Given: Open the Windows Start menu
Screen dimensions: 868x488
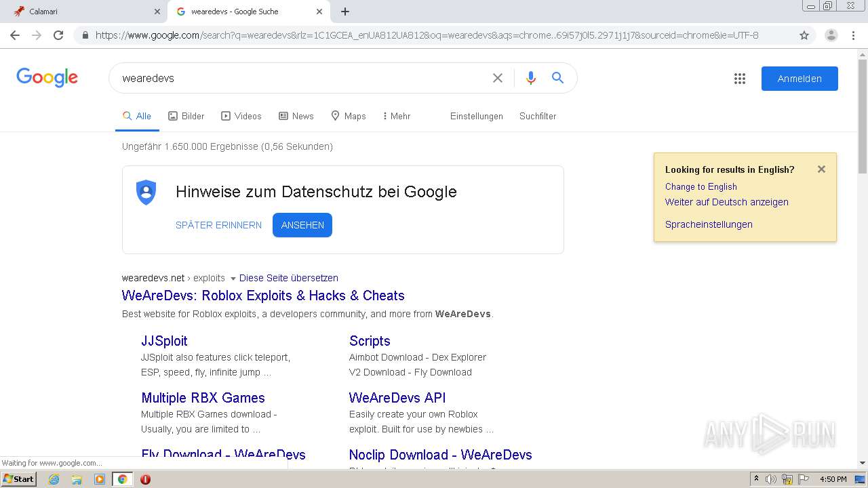Looking at the screenshot, I should point(19,479).
